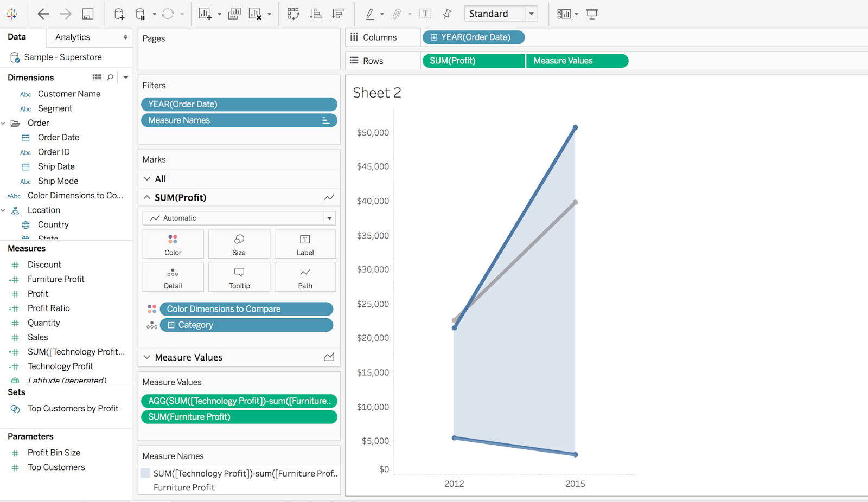Image resolution: width=868 pixels, height=502 pixels.
Task: Click the undo back arrow icon
Action: (43, 14)
